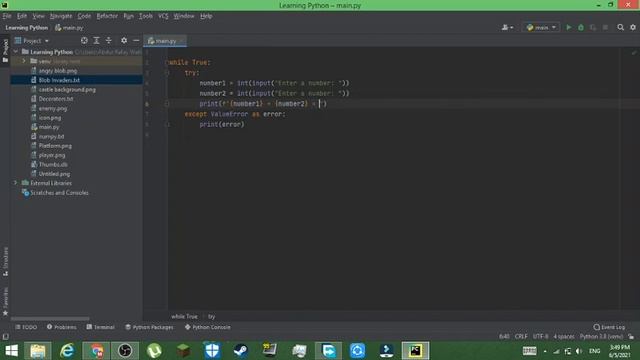Screen dimensions: 640x360
Task: Open the Project view selector dropdown
Action: coord(31,41)
